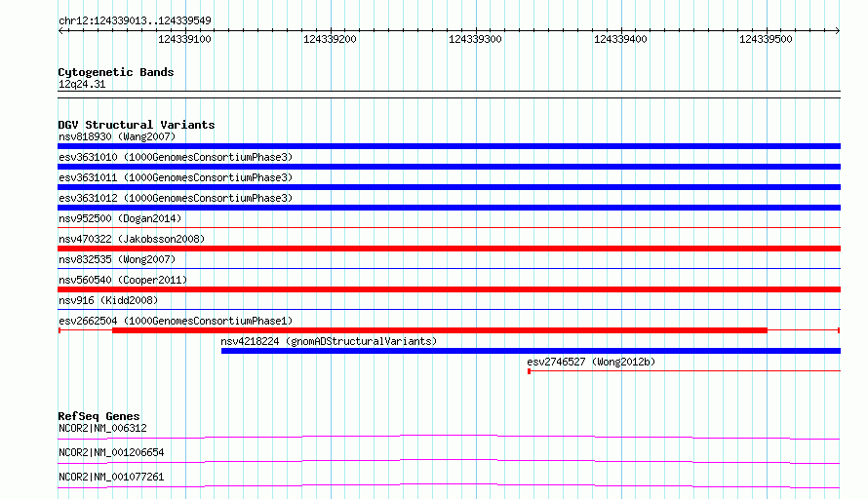Open variant esv3631011 label
868x499 pixels.
[176, 177]
